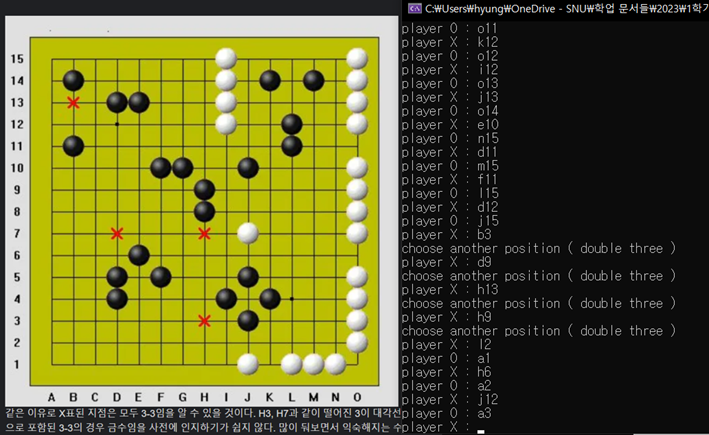
Task: Click the white stone at J1
Action: [x=248, y=364]
